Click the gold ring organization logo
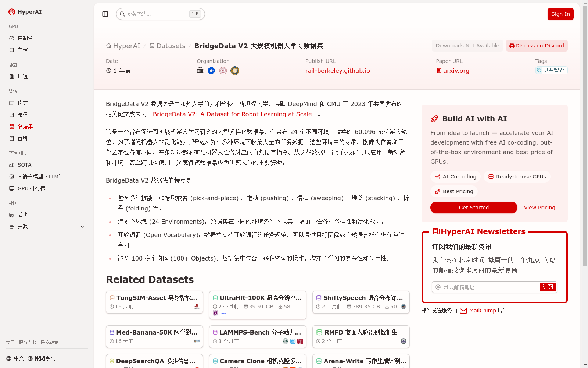 (x=235, y=71)
